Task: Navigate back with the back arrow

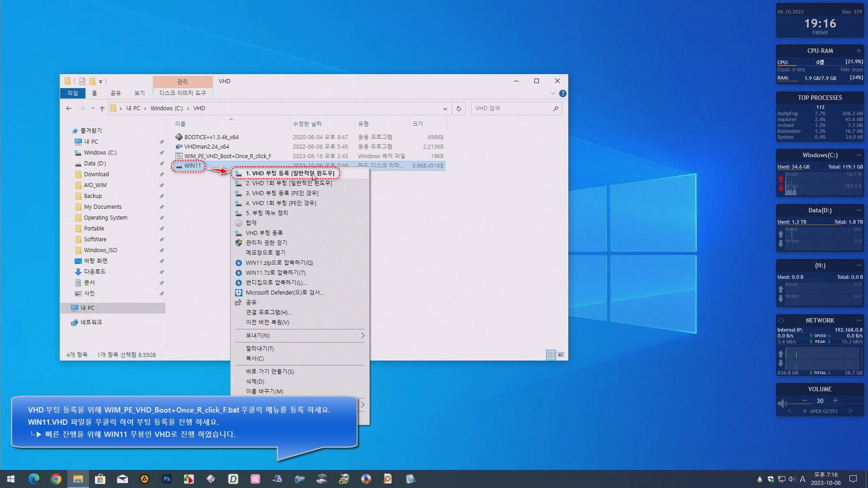Action: point(69,108)
